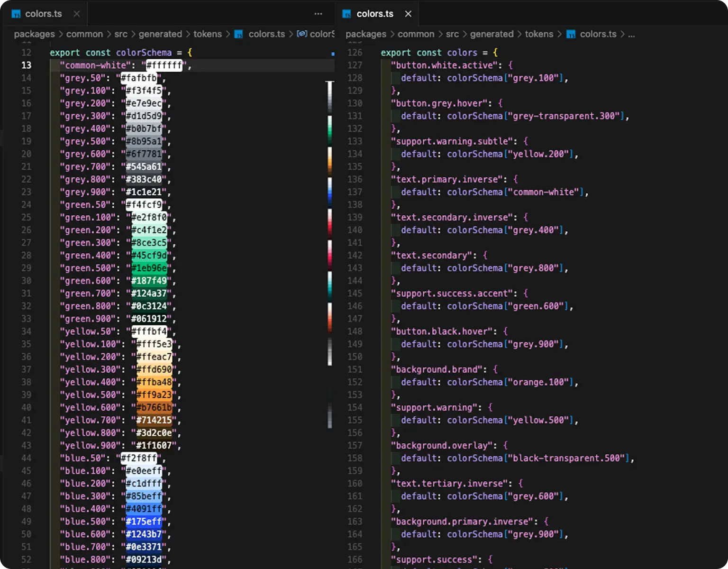Screen dimensions: 728x569
Task: Select the colors.ts tab in the left editor group
Action: pyautogui.click(x=44, y=14)
